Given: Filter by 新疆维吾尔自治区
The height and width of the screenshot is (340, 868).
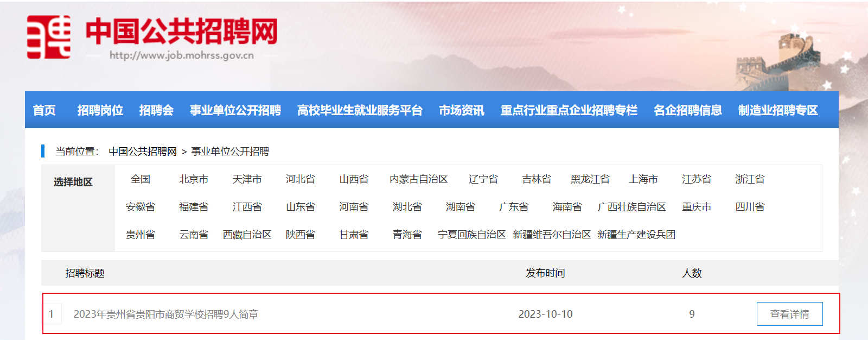Looking at the screenshot, I should (x=552, y=235).
